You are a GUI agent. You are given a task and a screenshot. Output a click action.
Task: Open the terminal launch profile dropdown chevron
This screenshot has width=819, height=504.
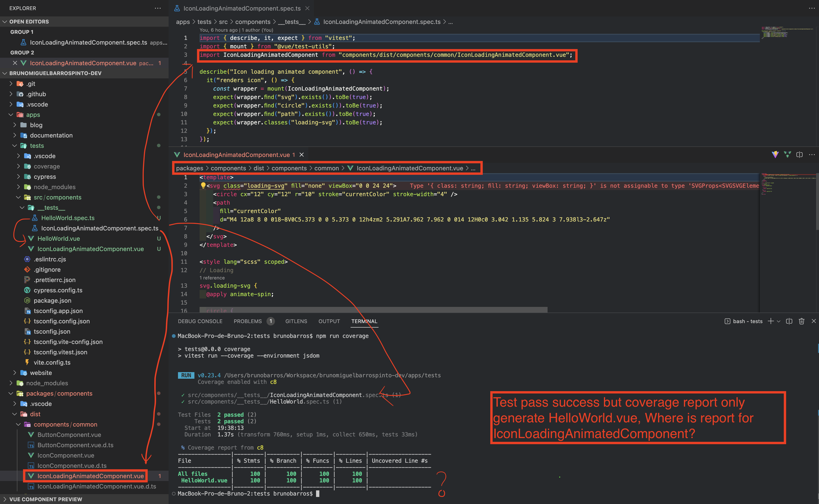point(778,321)
